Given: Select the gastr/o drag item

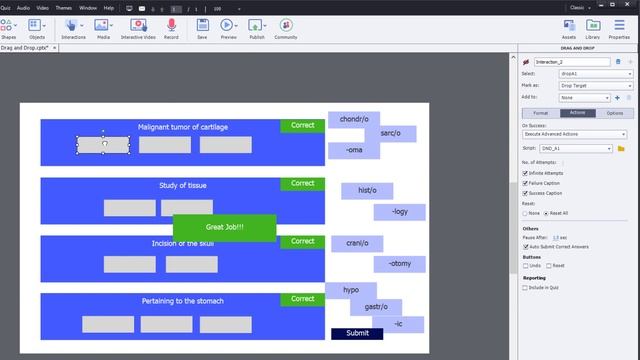Looking at the screenshot, I should click(x=376, y=307).
